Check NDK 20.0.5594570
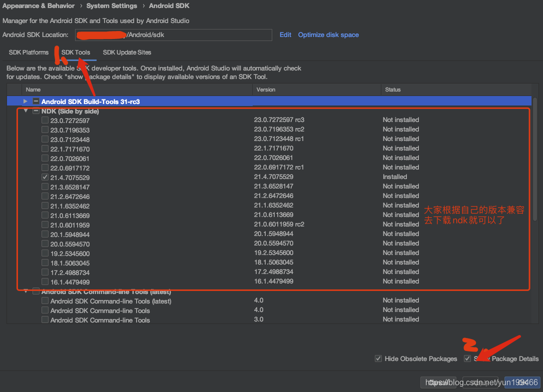This screenshot has height=392, width=543. point(45,244)
